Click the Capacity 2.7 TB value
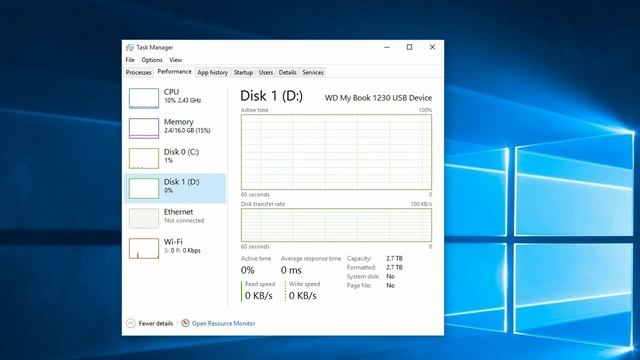 [x=394, y=258]
